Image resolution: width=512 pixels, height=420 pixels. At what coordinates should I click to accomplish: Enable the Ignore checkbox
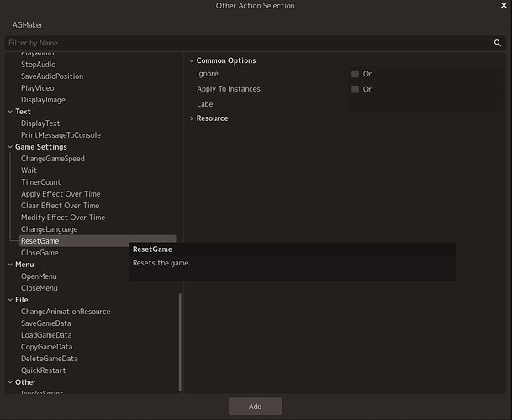[355, 74]
